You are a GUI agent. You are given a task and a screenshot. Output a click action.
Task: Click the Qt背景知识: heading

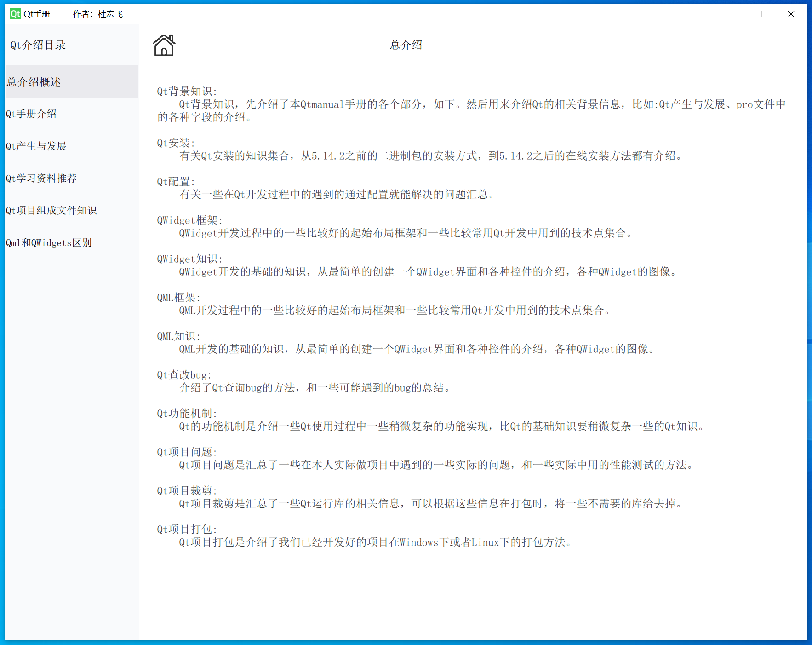click(x=187, y=92)
